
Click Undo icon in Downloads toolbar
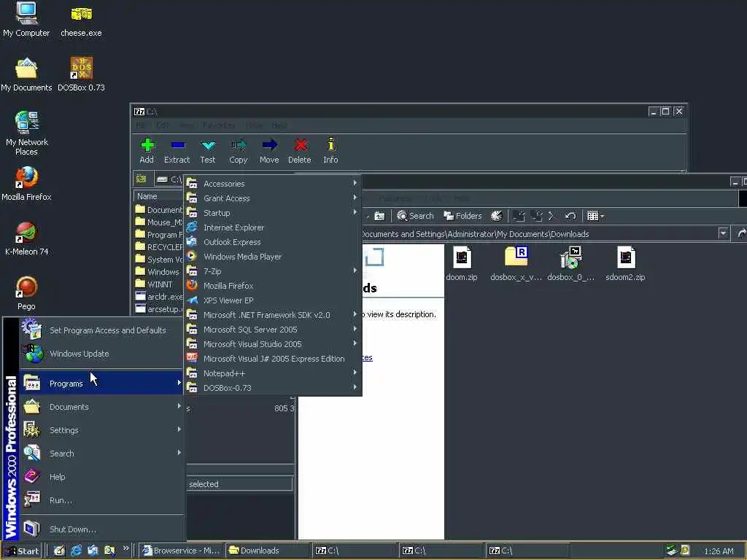[570, 216]
